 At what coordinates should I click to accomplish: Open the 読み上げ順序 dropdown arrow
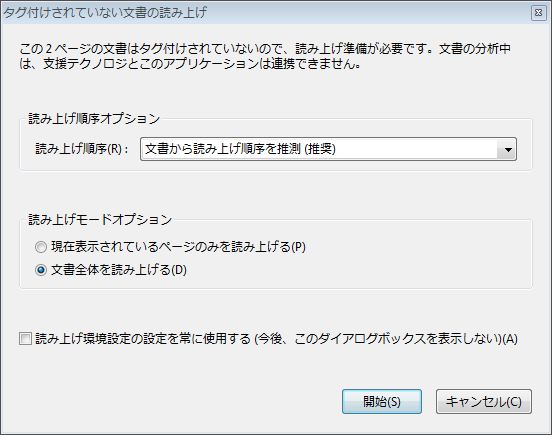(507, 149)
